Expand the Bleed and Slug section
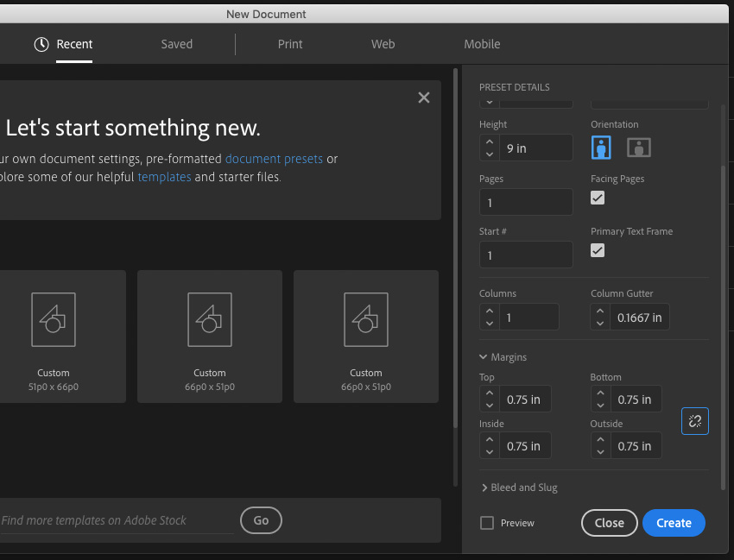Viewport: 734px width, 560px height. coord(484,488)
